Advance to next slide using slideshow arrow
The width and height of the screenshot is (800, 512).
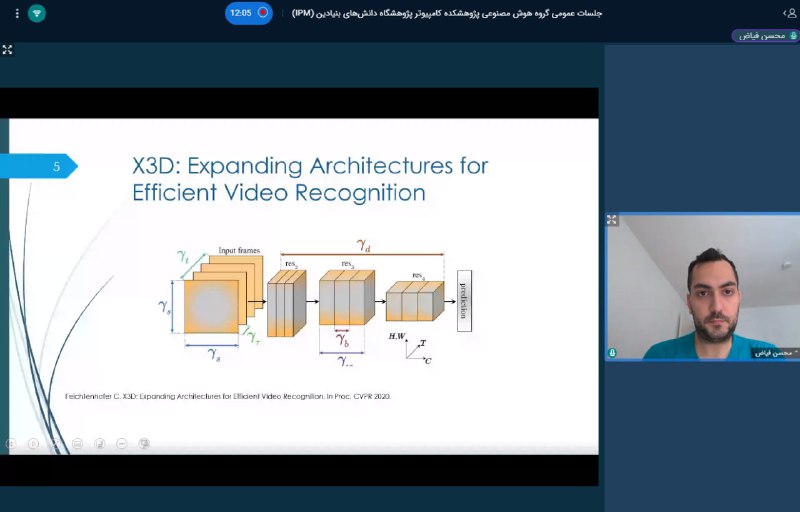[x=33, y=444]
